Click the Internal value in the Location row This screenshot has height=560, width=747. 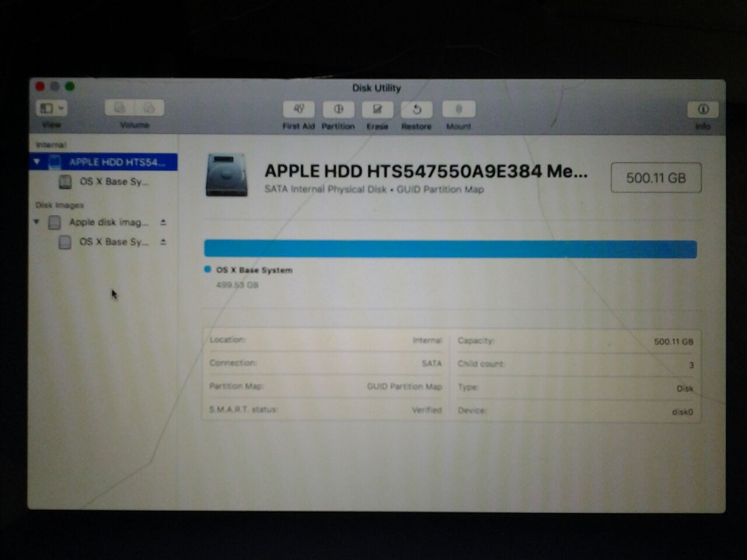[x=427, y=340]
